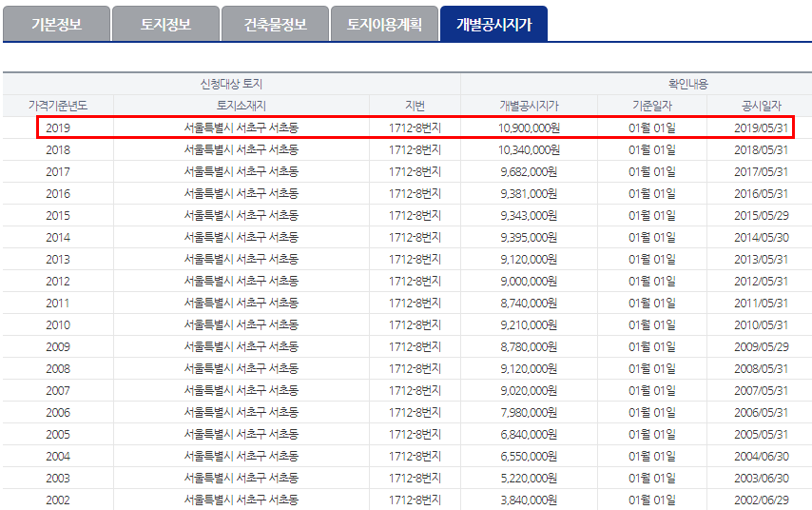Select the year 2019 cell
The height and width of the screenshot is (510, 812).
58,127
